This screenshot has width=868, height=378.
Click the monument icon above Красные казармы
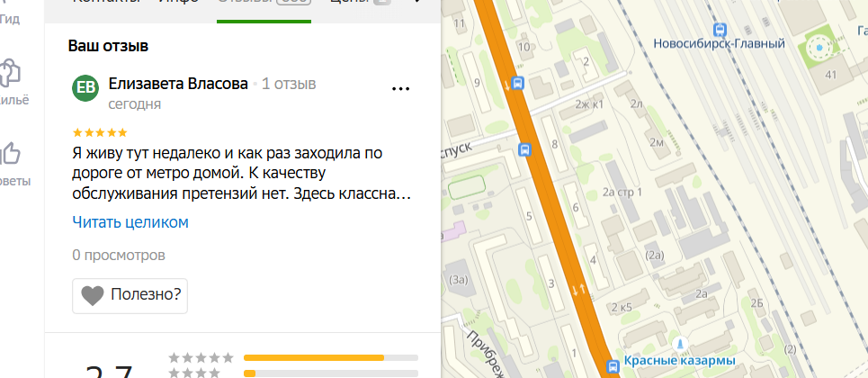(x=682, y=344)
